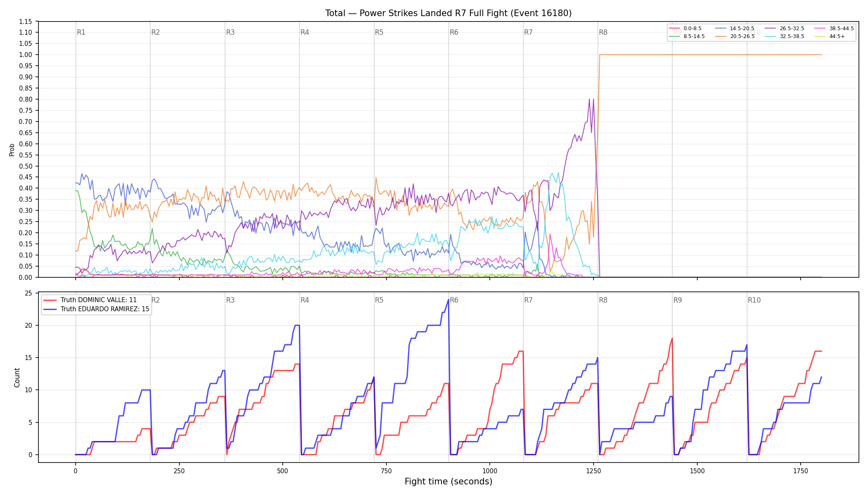868x496 pixels.
Task: Select the 38.5-44.5 legend label
Action: (842, 29)
